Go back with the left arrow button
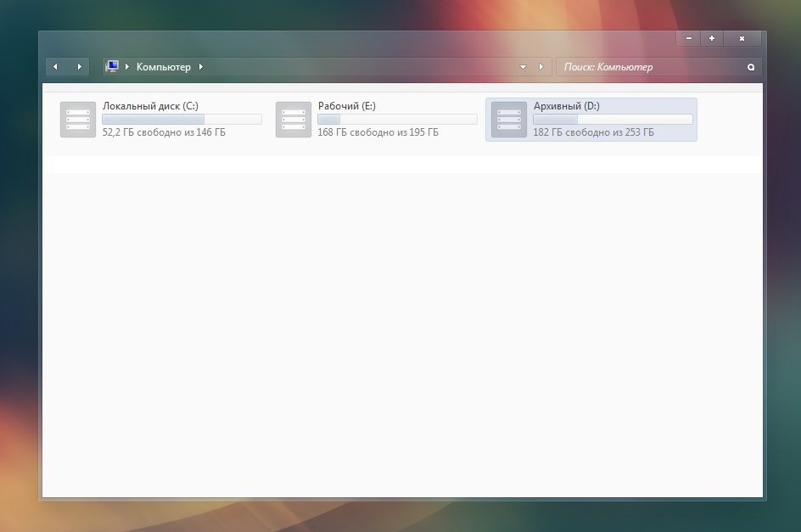 pyautogui.click(x=56, y=66)
